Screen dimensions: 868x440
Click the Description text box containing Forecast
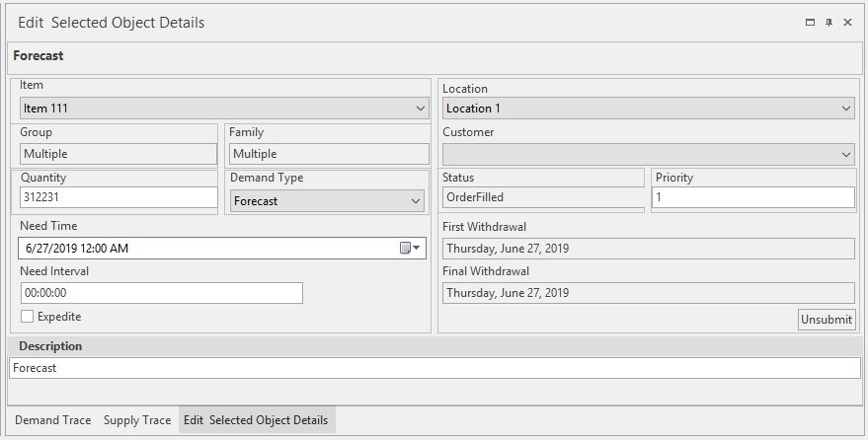[x=435, y=368]
